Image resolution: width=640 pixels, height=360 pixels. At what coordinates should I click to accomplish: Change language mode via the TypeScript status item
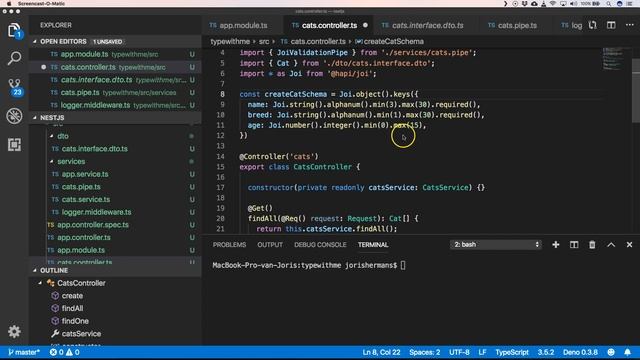tap(512, 352)
